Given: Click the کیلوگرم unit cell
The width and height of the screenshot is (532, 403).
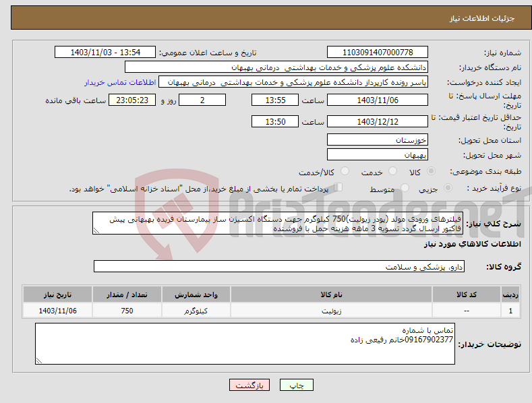Looking at the screenshot, I should [196, 311].
